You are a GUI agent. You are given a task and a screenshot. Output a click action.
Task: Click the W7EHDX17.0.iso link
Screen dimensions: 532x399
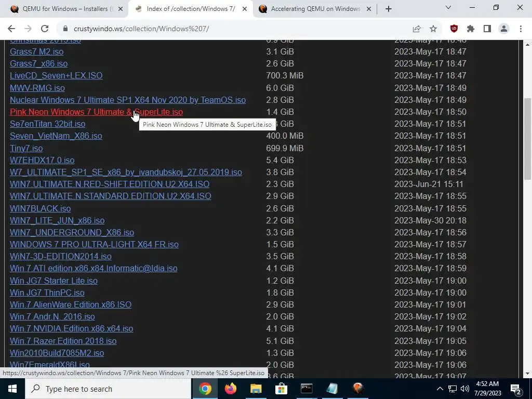42,160
